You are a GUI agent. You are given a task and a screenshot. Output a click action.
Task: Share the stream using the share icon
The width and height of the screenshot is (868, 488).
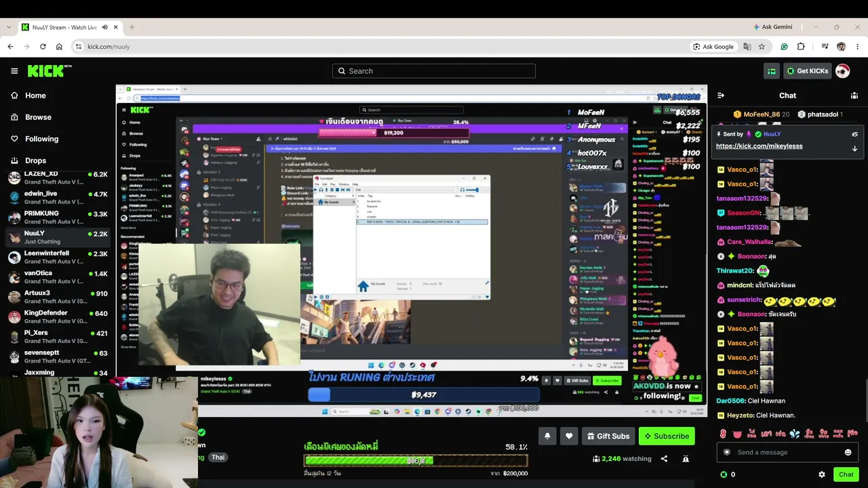664,459
